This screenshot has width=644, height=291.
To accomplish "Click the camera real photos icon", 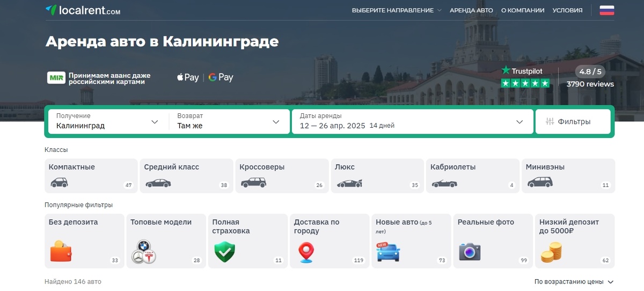I will [x=470, y=252].
